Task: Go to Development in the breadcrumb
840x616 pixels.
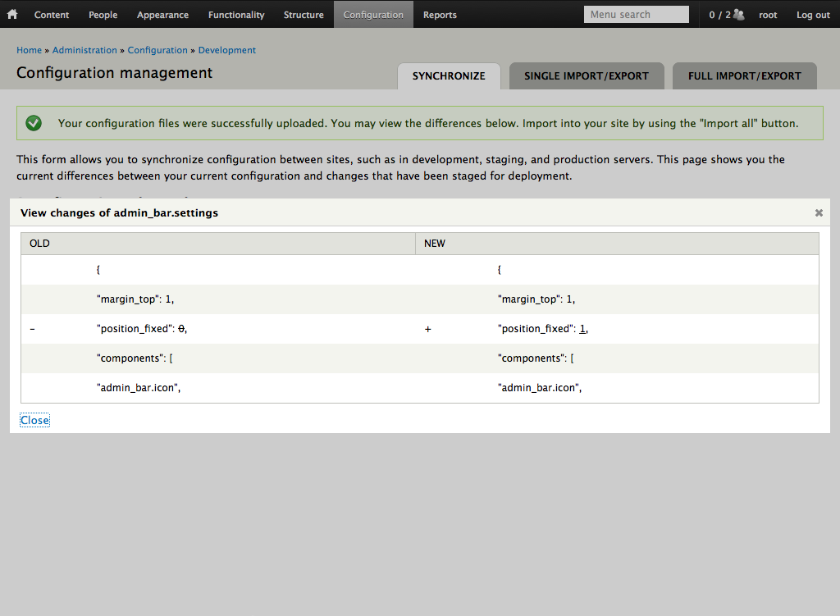Action: pyautogui.click(x=227, y=50)
